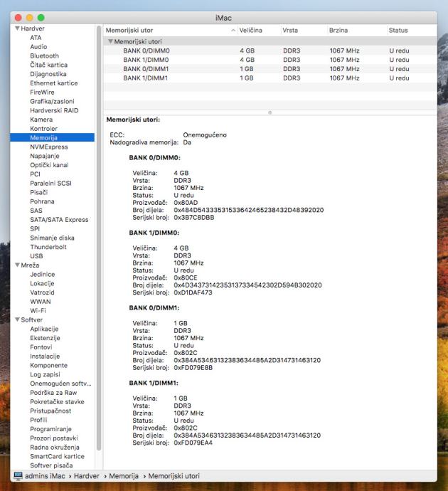This screenshot has width=448, height=491.
Task: Select Bluetooth in the sidebar
Action: coord(44,56)
